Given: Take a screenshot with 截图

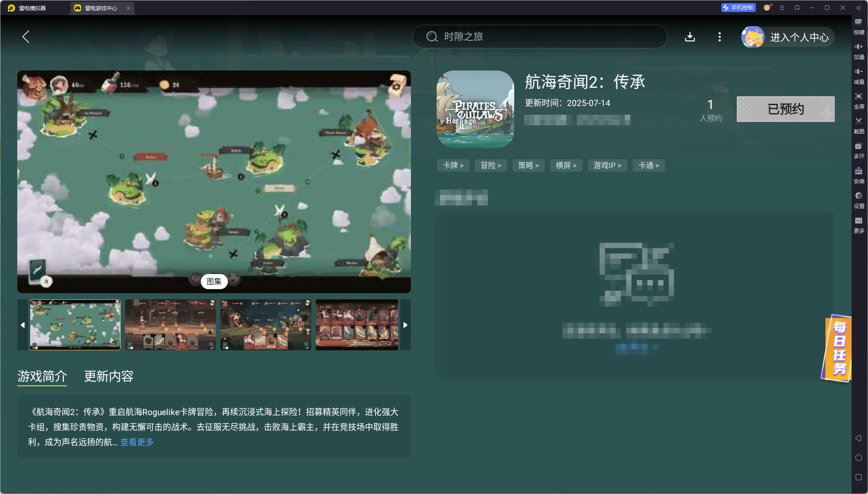Looking at the screenshot, I should pyautogui.click(x=859, y=126).
